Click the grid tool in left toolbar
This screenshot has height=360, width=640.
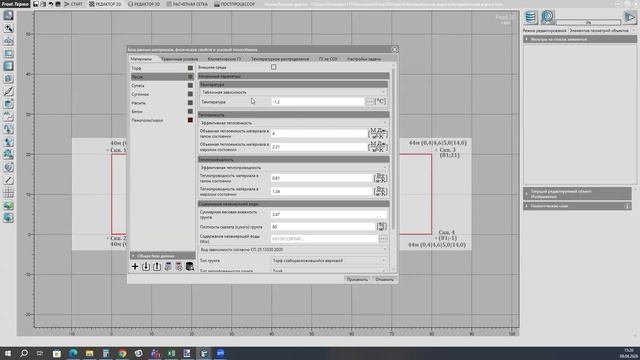(9, 192)
